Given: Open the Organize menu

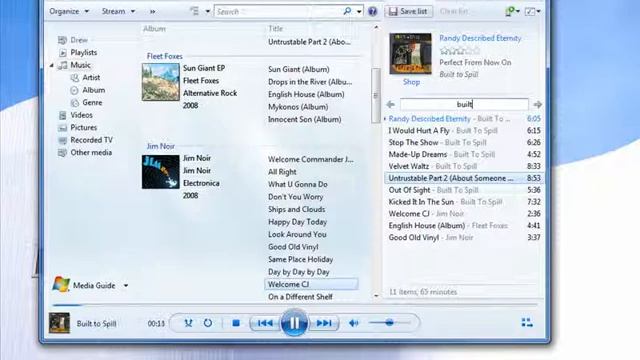Looking at the screenshot, I should point(69,11).
